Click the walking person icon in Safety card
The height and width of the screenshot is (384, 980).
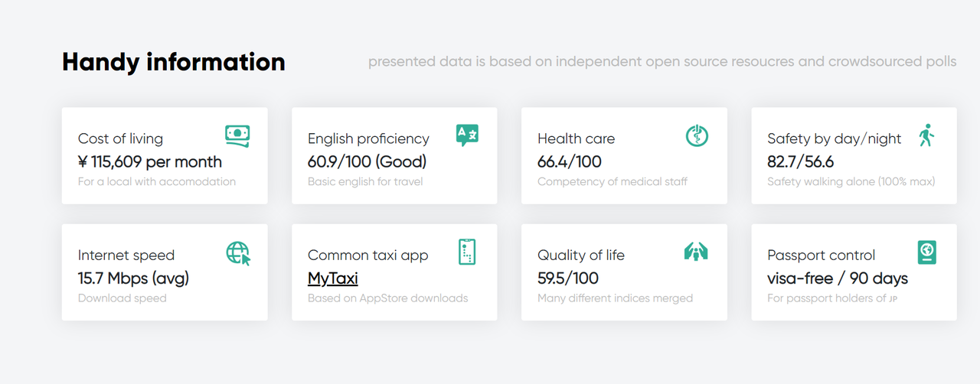926,135
